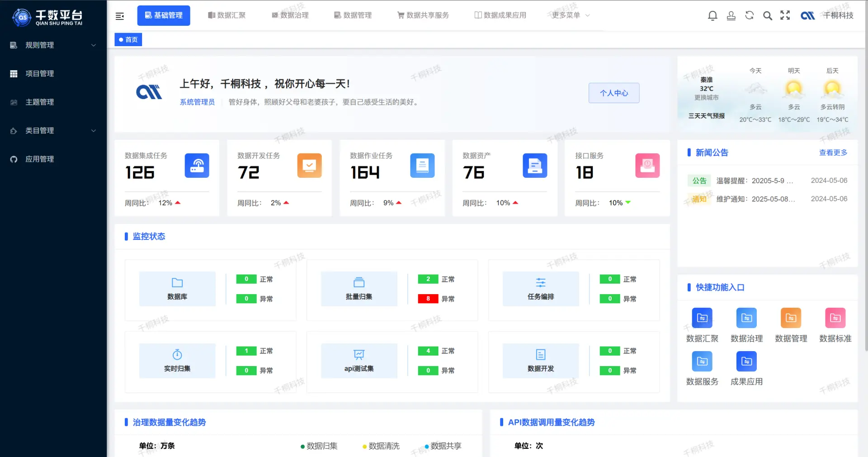This screenshot has width=868, height=457.
Task: Expand 规则管理 sidebar menu
Action: point(53,45)
